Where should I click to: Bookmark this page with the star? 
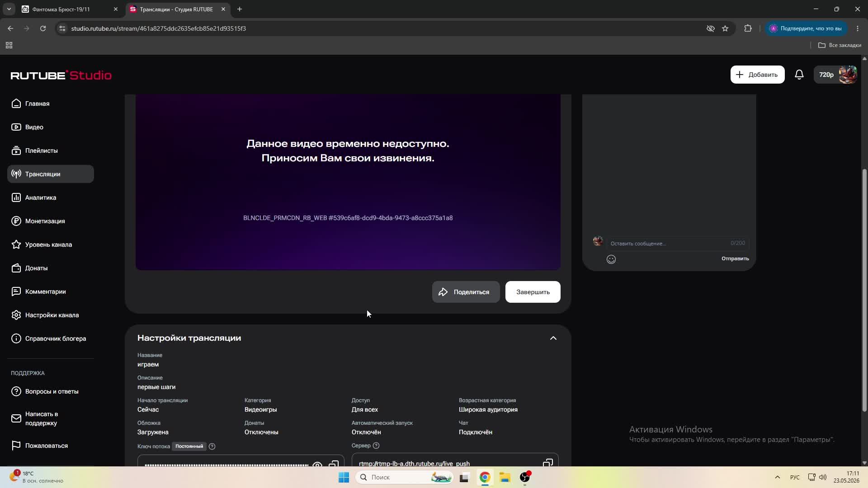point(725,28)
